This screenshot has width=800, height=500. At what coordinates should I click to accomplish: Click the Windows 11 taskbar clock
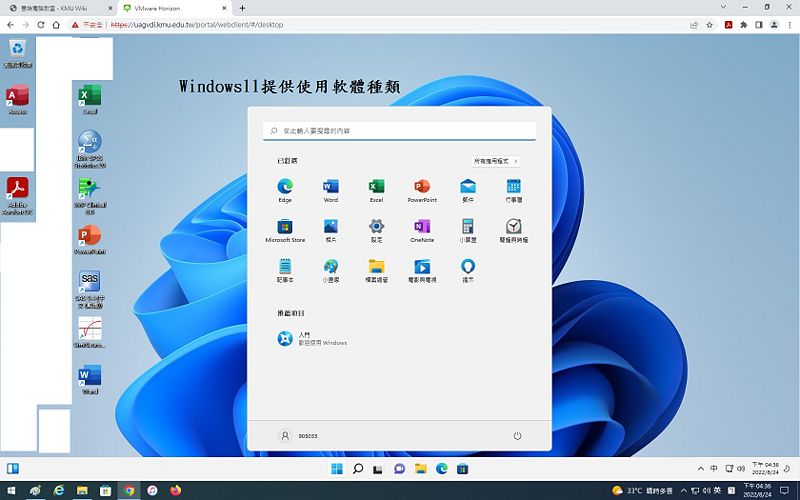point(765,468)
